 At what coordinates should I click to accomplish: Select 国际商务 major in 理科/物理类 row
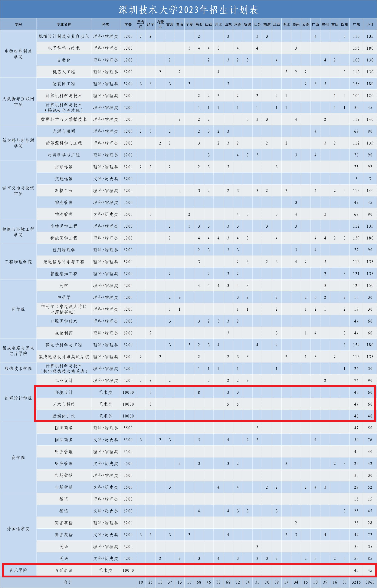coord(64,428)
